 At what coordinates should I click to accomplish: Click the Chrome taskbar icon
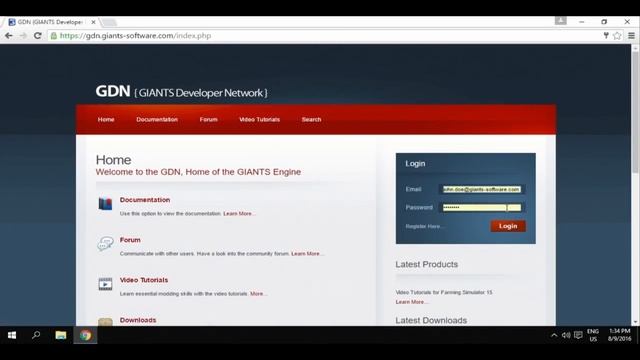pos(85,335)
